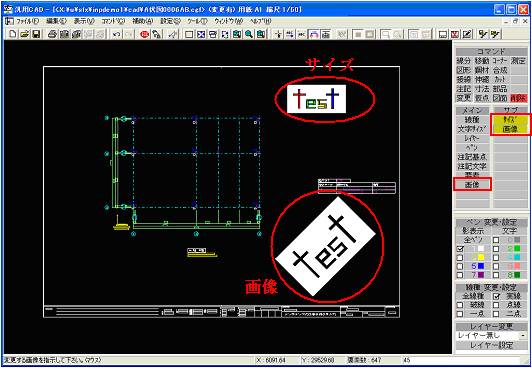This screenshot has width=532, height=368.
Task: Click the レイヤー設定 button
Action: (492, 345)
